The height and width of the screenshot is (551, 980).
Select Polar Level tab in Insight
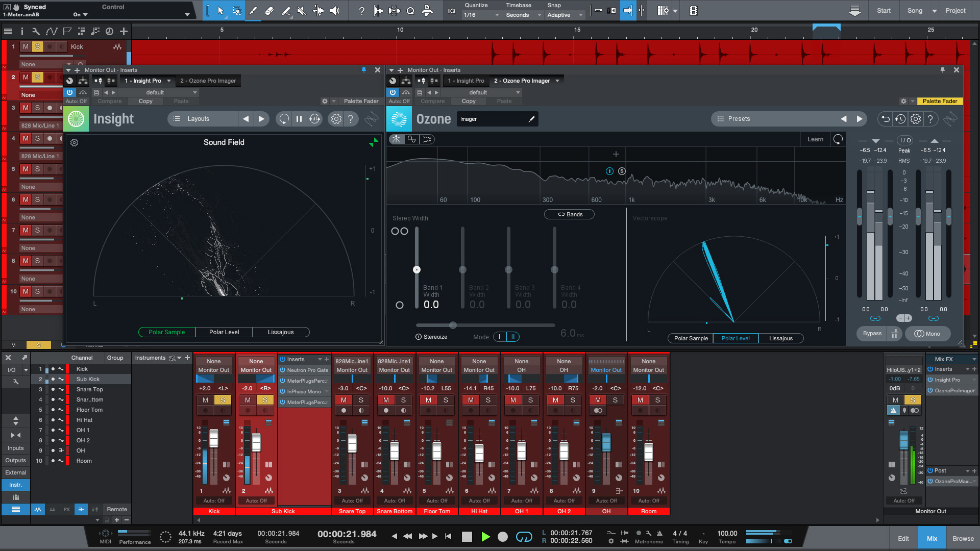[x=224, y=332]
